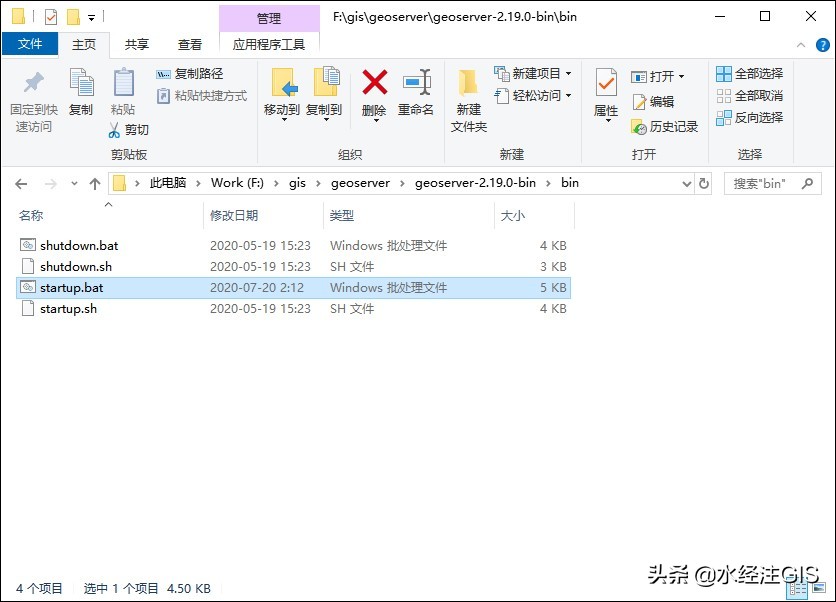This screenshot has width=836, height=602.
Task: Open the Application Tools (应用程序工具) tab
Action: 269,44
